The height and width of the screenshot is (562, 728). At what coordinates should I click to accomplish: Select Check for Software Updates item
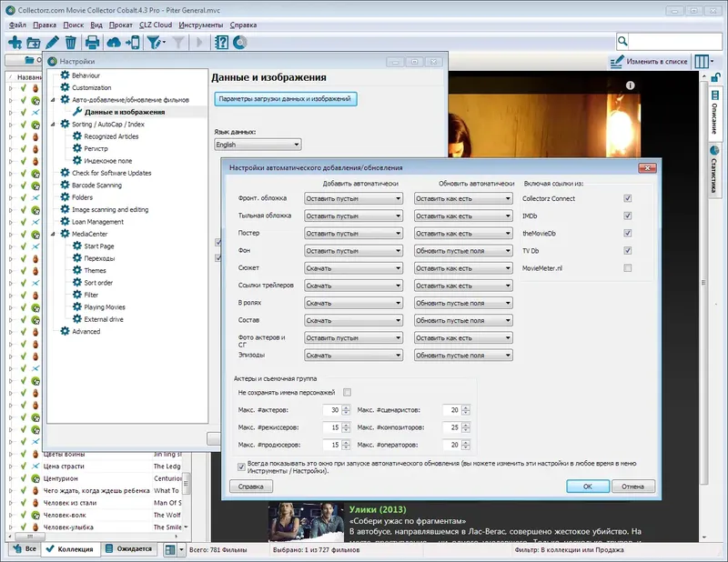click(111, 173)
